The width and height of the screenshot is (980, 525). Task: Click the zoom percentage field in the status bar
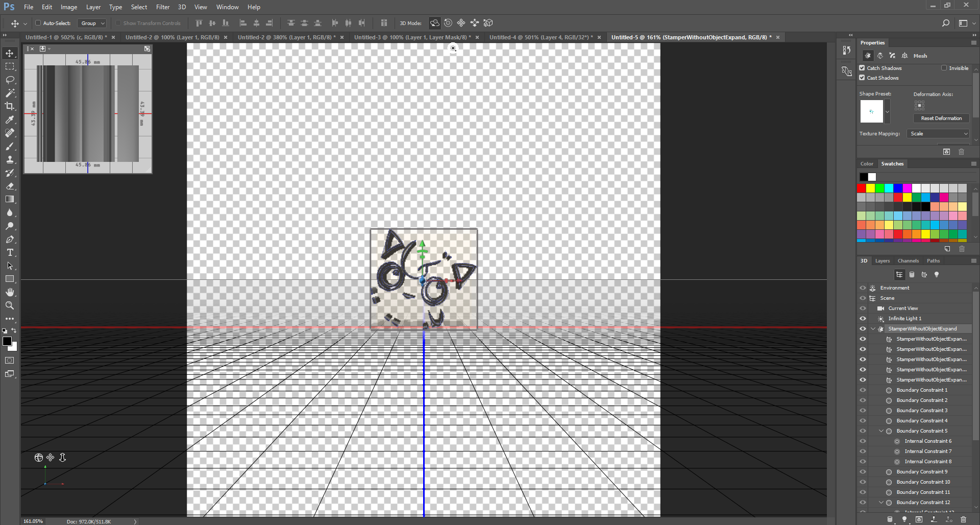click(33, 521)
